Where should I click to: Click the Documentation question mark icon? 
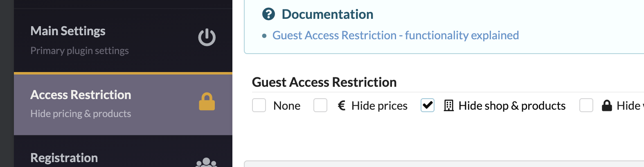[268, 14]
